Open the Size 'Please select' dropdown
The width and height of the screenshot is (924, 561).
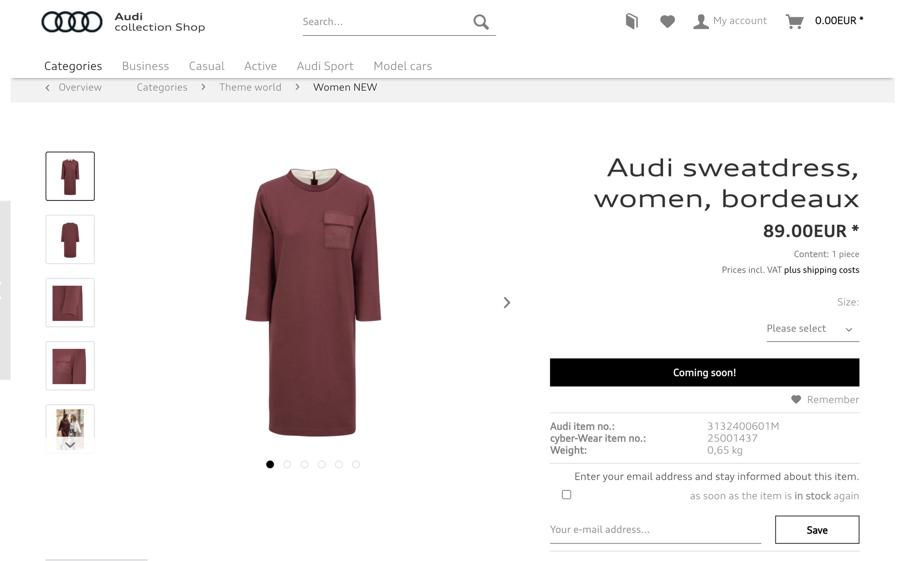point(812,329)
